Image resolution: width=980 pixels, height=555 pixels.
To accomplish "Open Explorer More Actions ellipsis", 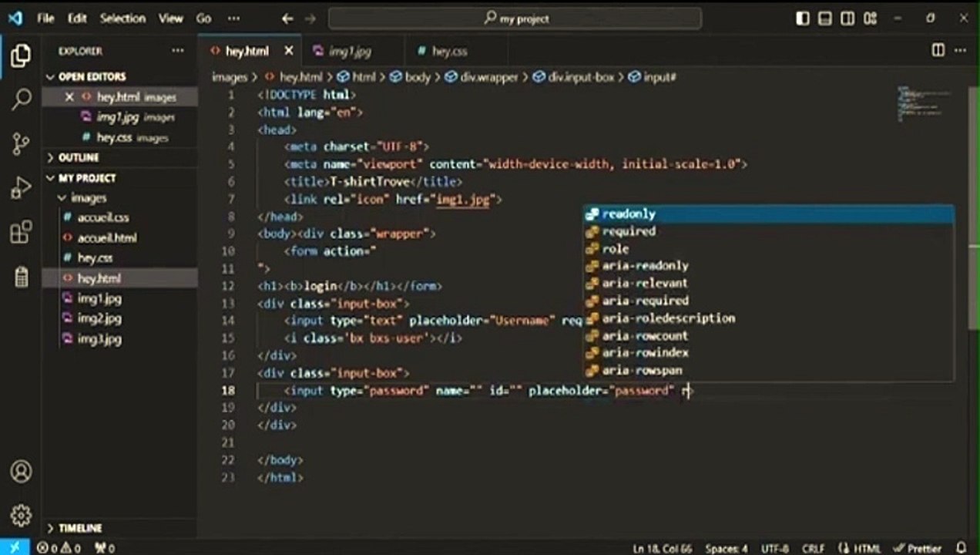I will [x=178, y=51].
